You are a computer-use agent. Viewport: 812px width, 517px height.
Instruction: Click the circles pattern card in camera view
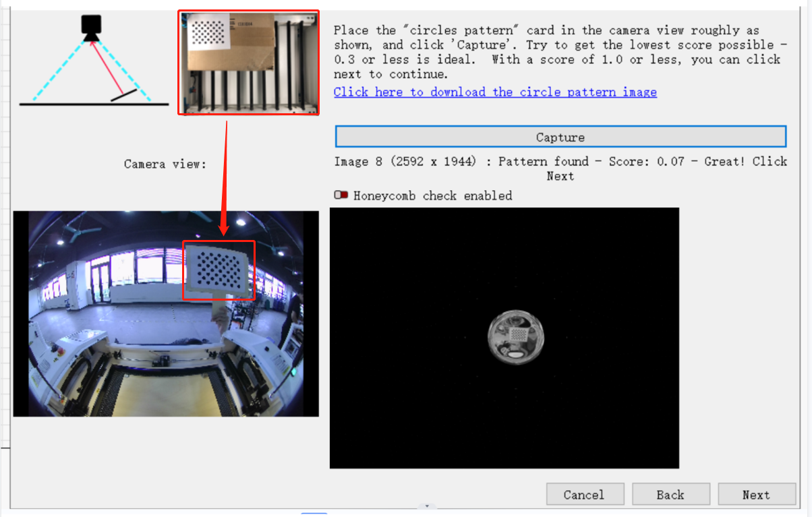click(x=218, y=269)
